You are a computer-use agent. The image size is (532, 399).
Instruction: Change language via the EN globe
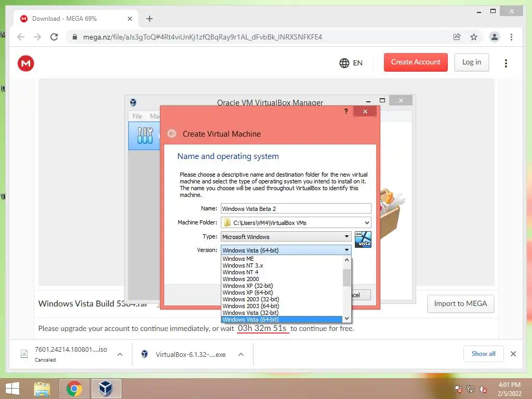(x=351, y=63)
